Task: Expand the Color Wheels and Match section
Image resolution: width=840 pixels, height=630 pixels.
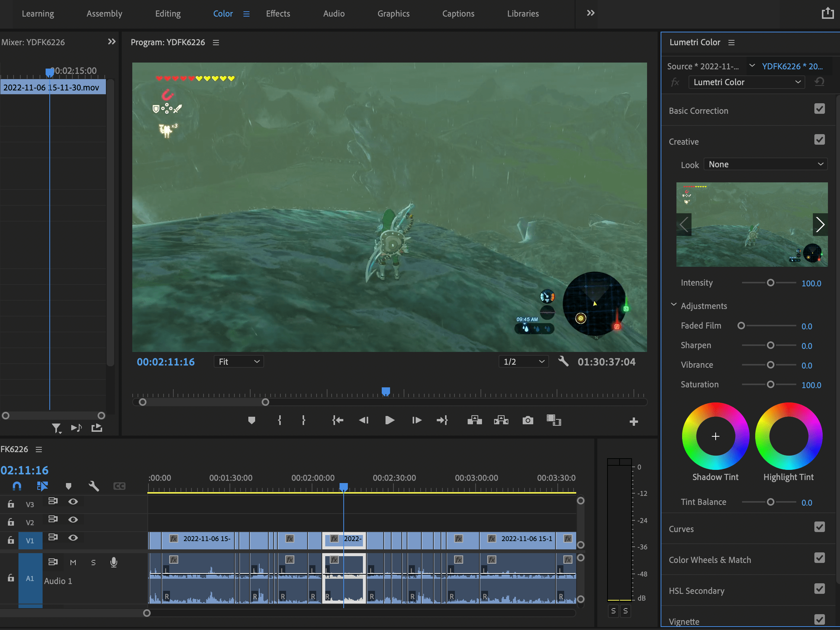Action: 710,559
